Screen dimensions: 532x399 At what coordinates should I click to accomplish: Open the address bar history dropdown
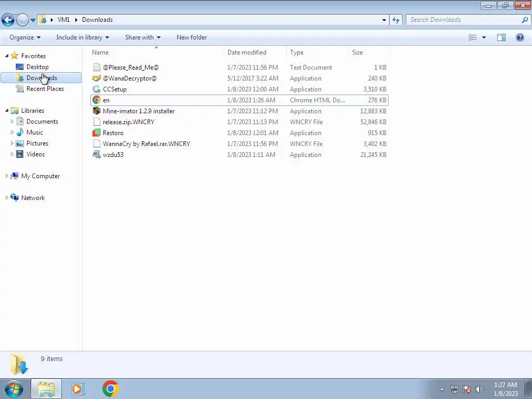click(384, 20)
